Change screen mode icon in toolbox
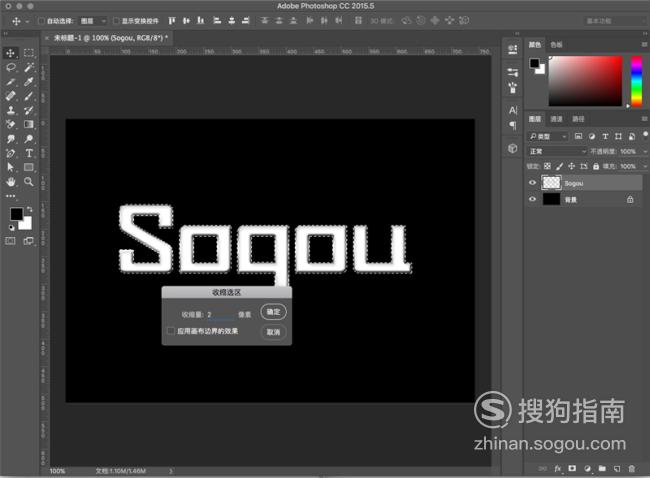 pyautogui.click(x=29, y=241)
